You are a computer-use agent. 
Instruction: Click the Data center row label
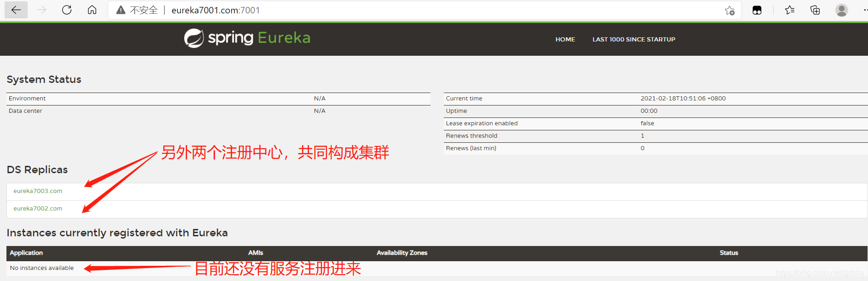[25, 111]
